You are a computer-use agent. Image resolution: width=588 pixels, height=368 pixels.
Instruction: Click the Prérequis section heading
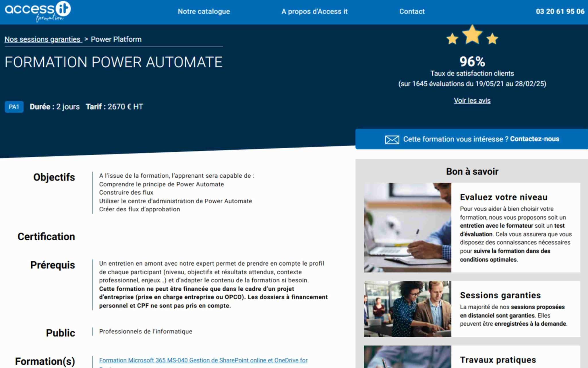tap(53, 265)
